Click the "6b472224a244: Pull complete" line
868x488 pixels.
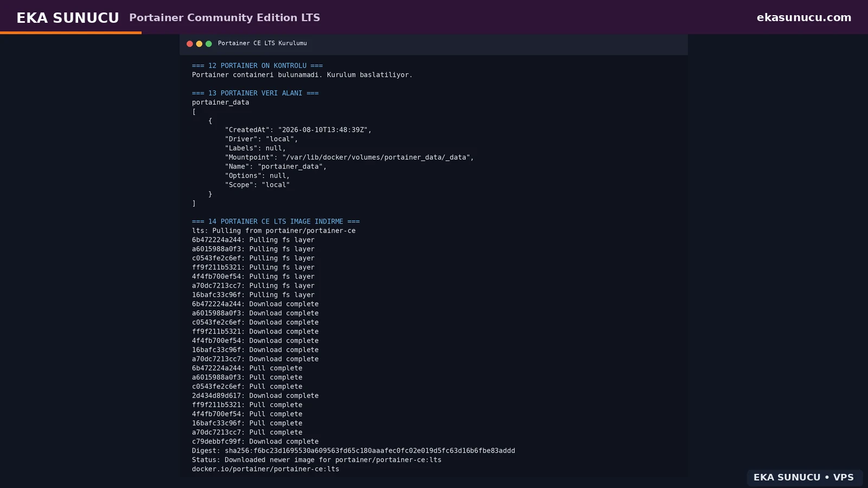[247, 369]
